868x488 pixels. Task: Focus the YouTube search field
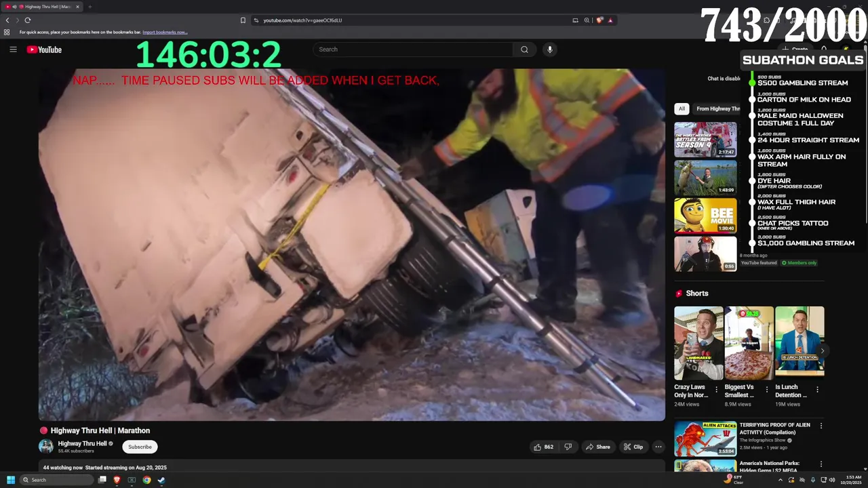tap(414, 49)
